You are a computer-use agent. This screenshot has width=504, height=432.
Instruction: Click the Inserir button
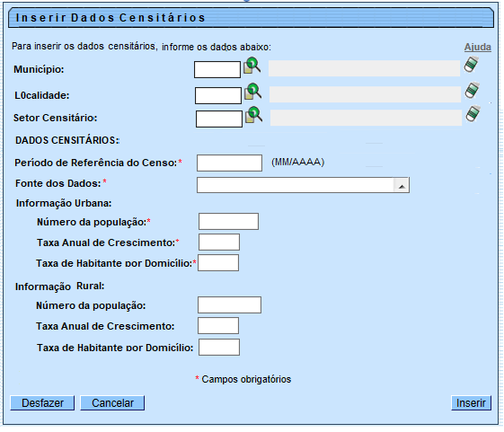[x=472, y=403]
